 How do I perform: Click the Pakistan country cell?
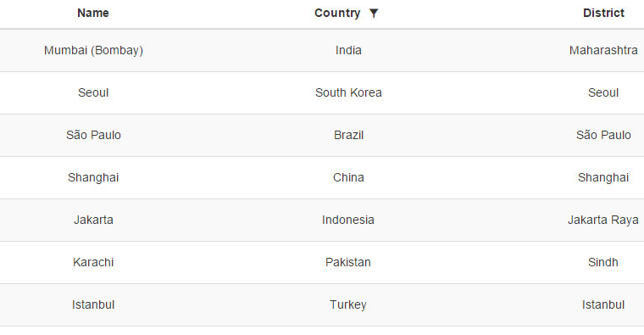348,262
